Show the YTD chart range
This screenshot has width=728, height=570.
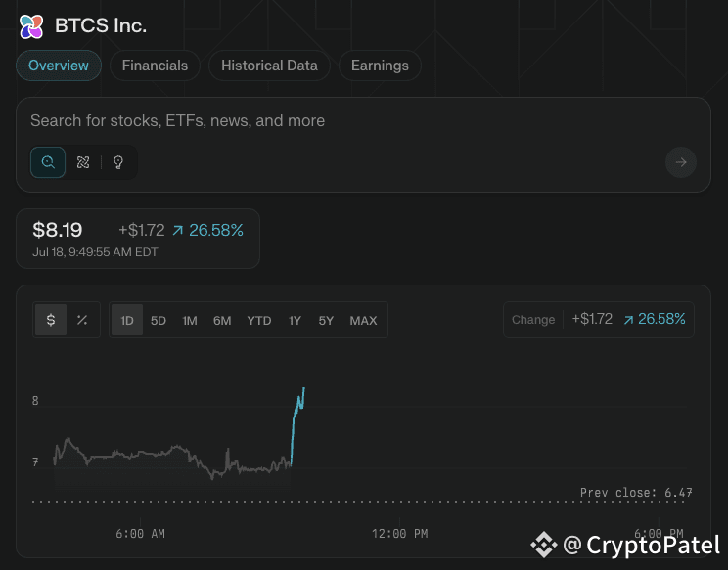(x=259, y=320)
